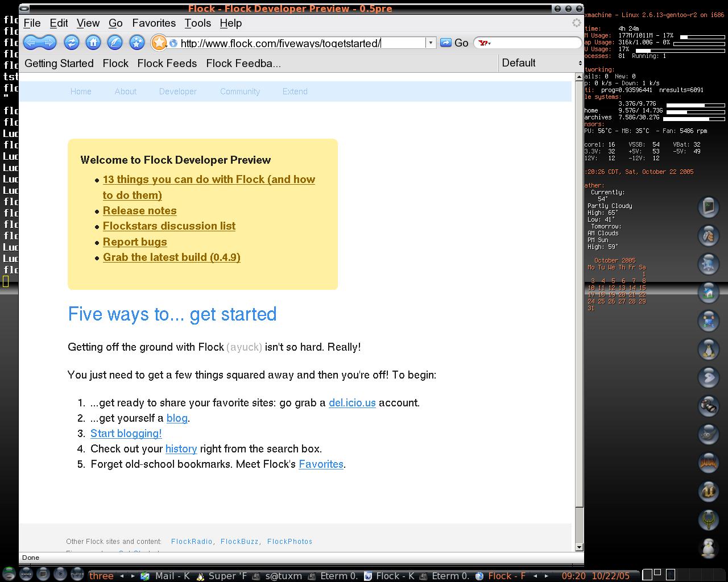Launch the terminal icon in the dock
The width and height of the screenshot is (728, 582).
click(709, 207)
